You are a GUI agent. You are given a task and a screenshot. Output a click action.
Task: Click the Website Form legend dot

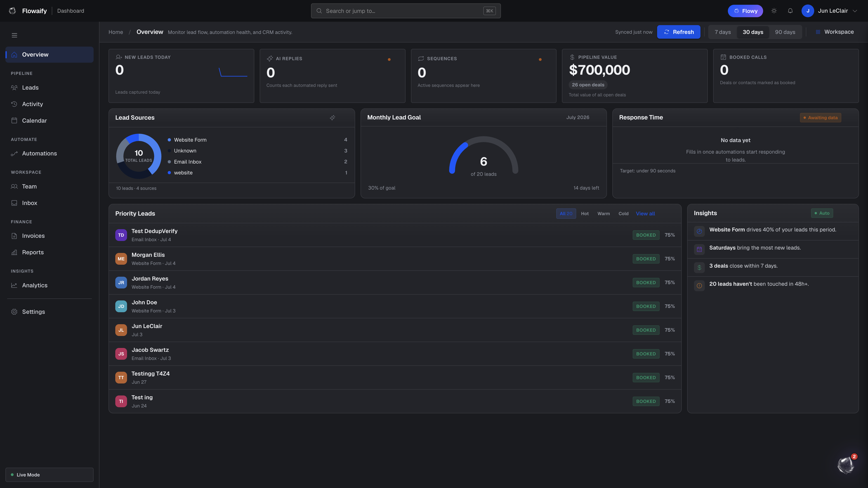pos(169,140)
